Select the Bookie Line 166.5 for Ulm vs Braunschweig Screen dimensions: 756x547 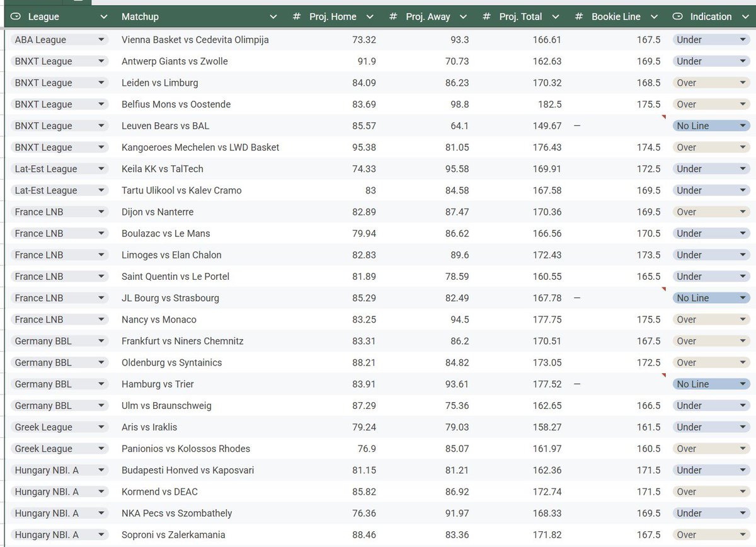(x=648, y=405)
